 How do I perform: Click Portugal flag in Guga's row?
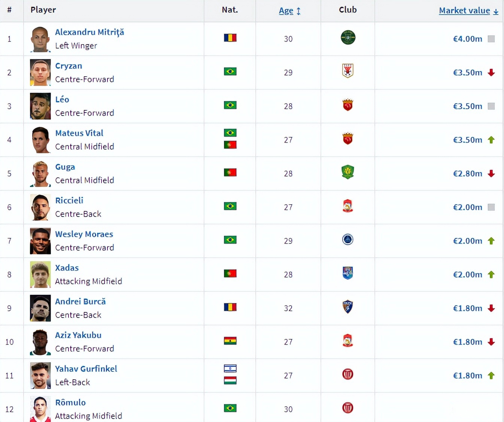(x=230, y=172)
